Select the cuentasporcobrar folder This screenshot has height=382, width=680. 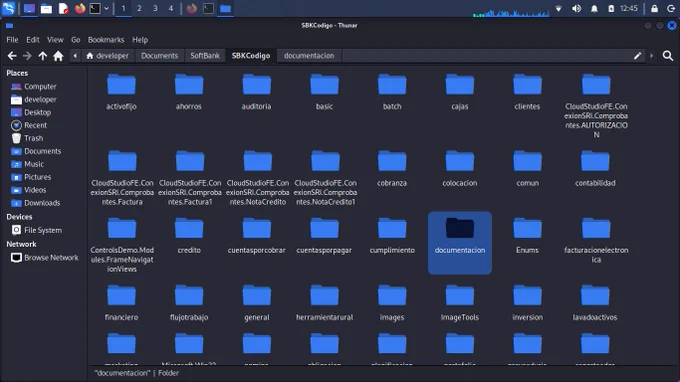click(x=256, y=236)
